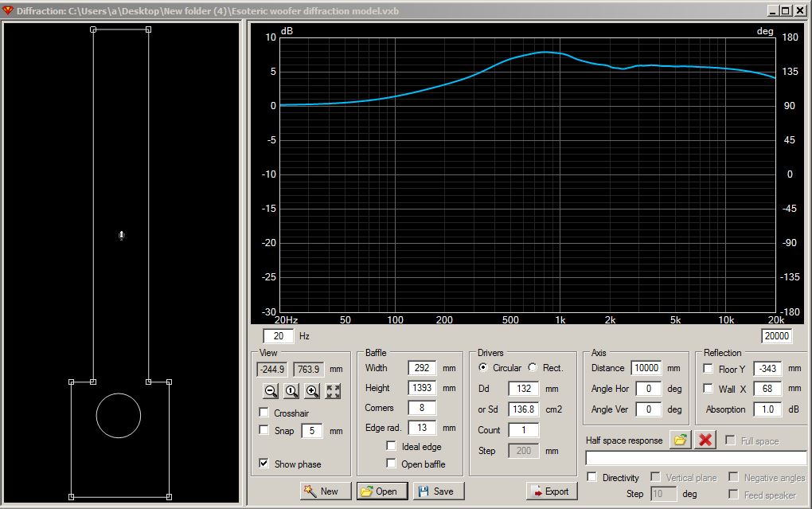The width and height of the screenshot is (812, 509).
Task: Fit baffle to view with expand icon
Action: point(333,391)
